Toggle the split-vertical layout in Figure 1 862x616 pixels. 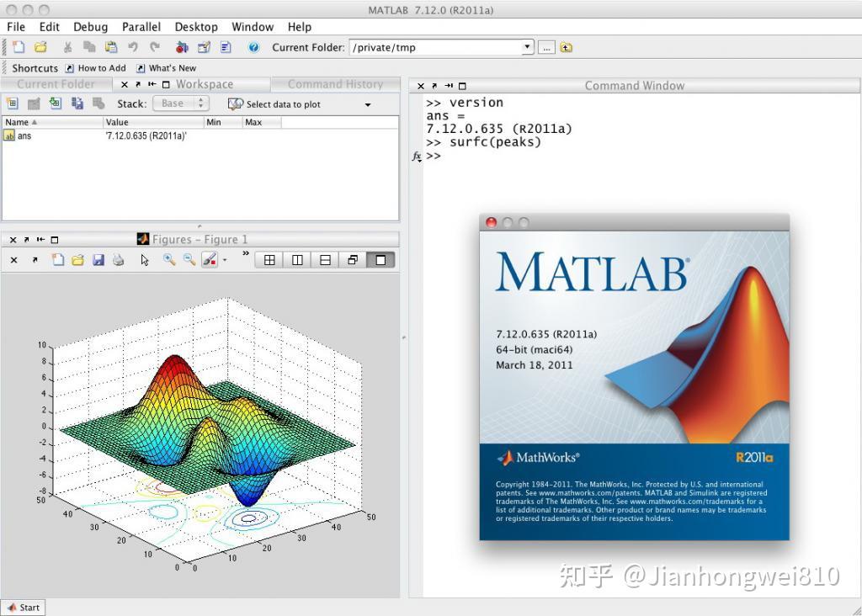point(297,260)
